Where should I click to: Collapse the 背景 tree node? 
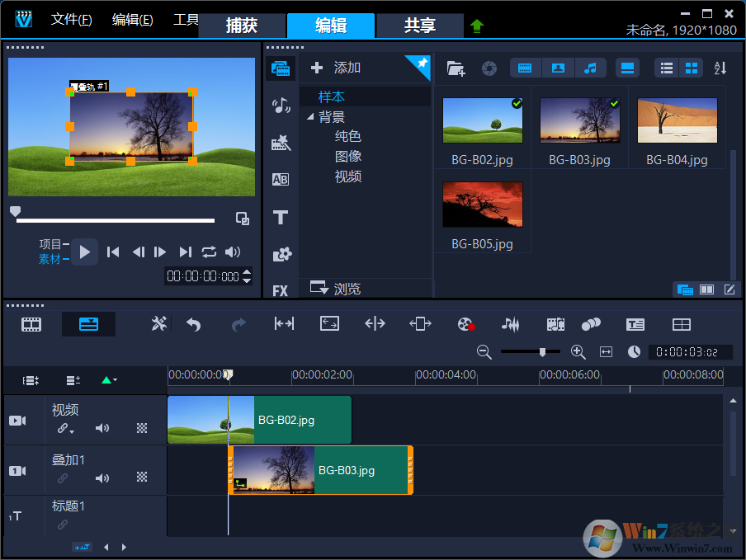(310, 117)
